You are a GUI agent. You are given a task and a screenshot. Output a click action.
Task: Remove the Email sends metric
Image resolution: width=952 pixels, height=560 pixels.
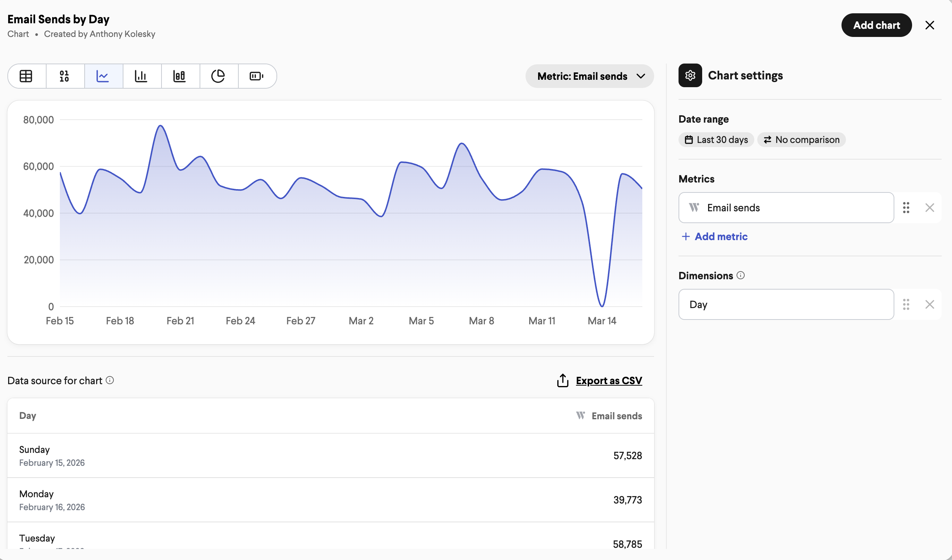(930, 208)
